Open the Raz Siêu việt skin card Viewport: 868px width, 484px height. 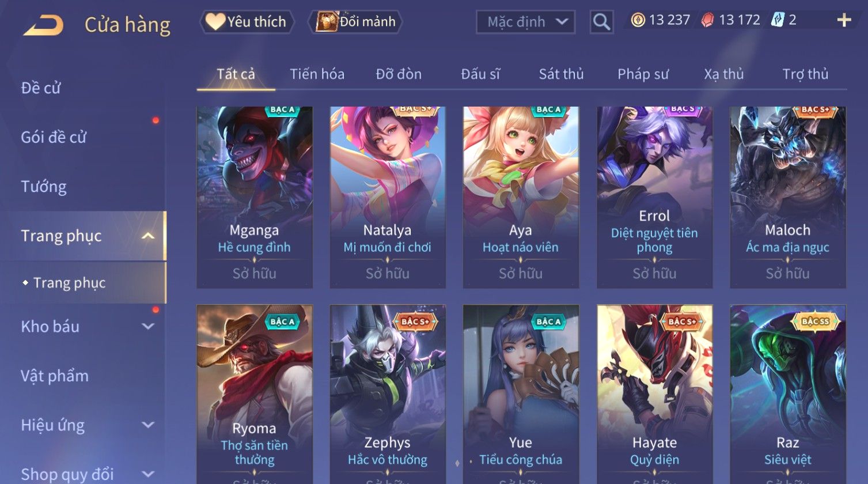(x=788, y=394)
